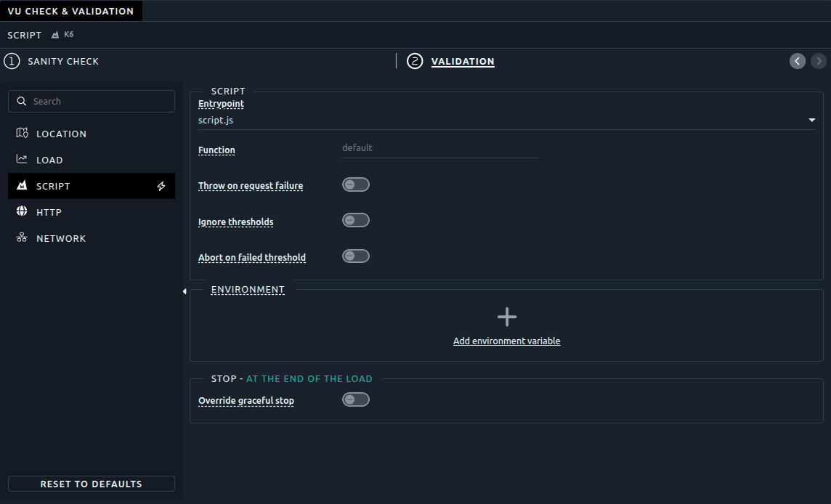Click the search magnifier icon
Image resolution: width=831 pixels, height=504 pixels.
(x=22, y=101)
